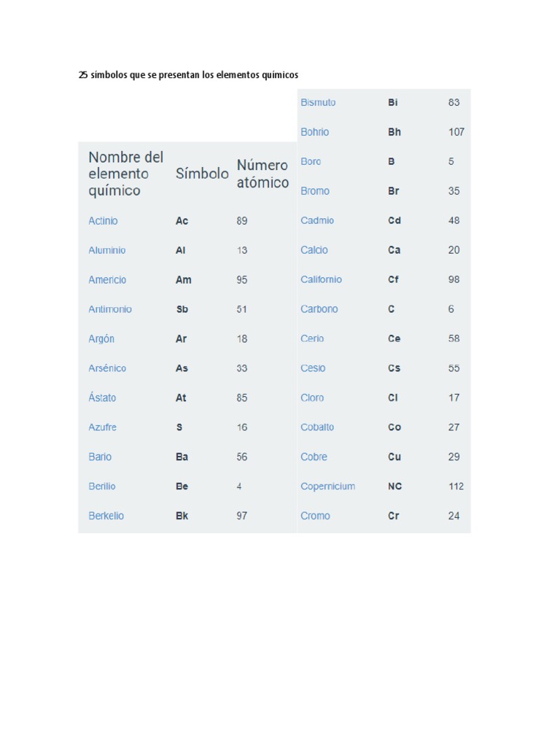The height and width of the screenshot is (747, 560).
Task: Click the Aluminio element link
Action: click(x=106, y=250)
